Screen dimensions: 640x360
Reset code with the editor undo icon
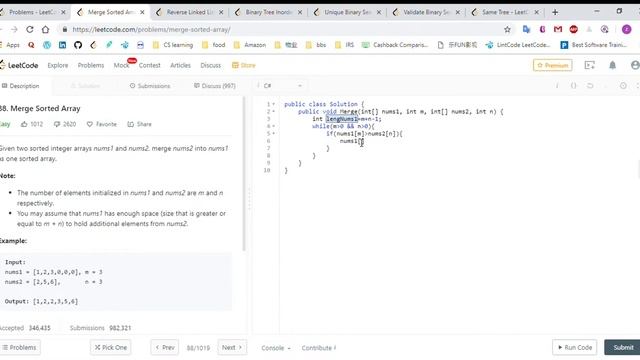(x=590, y=86)
